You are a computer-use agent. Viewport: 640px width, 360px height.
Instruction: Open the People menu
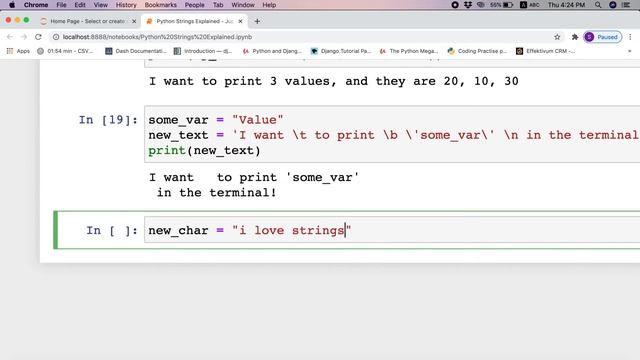pos(194,5)
